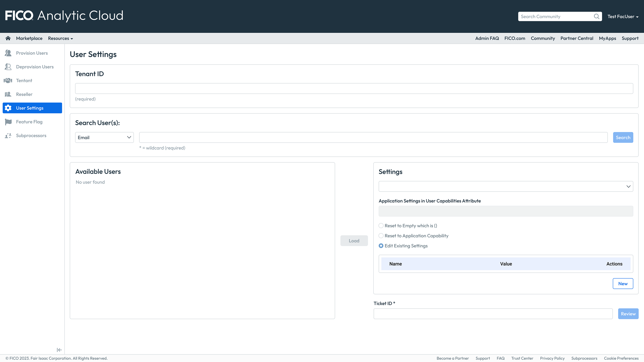Click the Subprocessors sidebar icon
Viewport: 644px width, 362px height.
tap(8, 136)
